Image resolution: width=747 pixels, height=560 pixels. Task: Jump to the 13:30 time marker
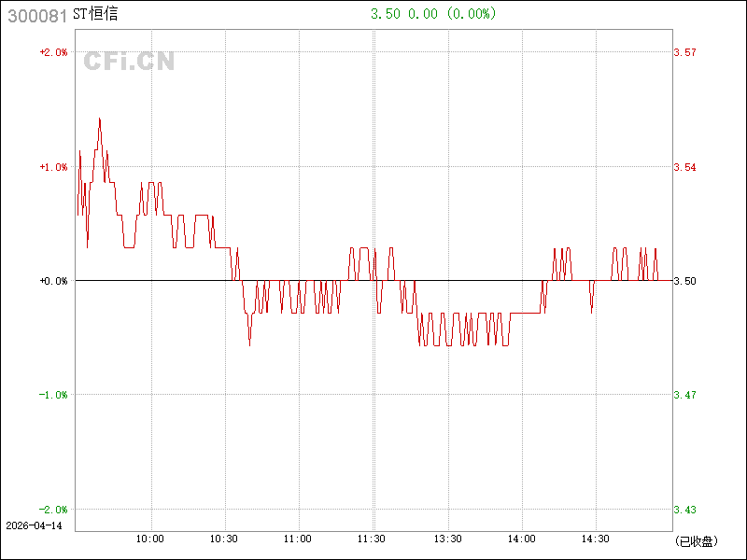click(x=446, y=539)
